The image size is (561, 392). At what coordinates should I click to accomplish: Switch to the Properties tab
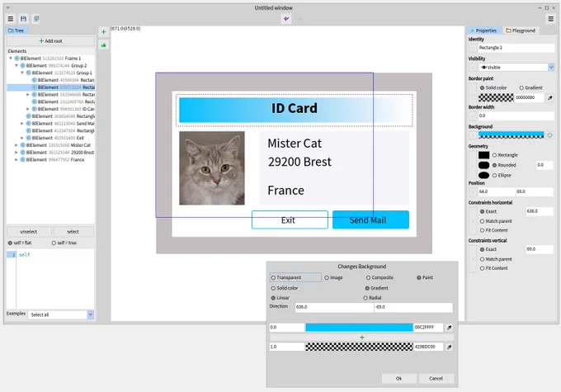tap(483, 31)
